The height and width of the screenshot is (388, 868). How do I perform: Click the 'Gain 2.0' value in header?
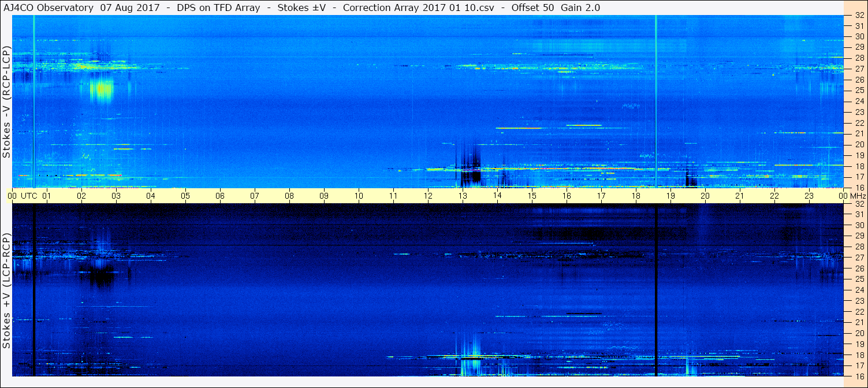tap(580, 8)
